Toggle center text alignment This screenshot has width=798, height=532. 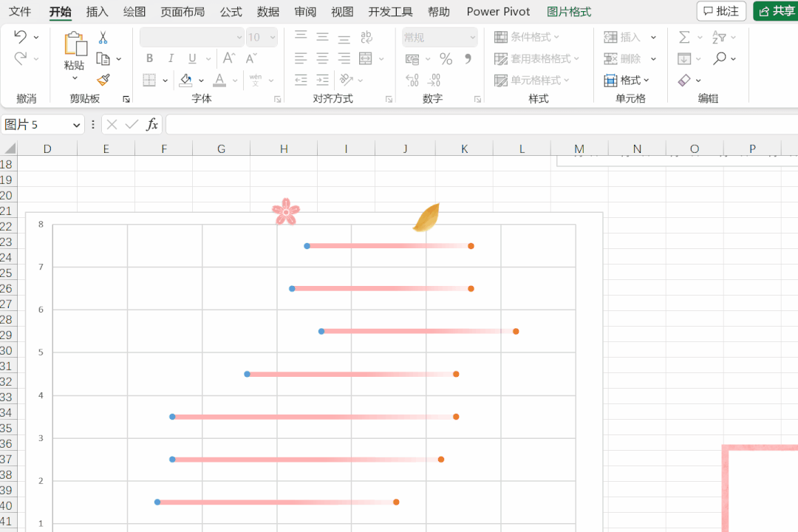point(323,58)
